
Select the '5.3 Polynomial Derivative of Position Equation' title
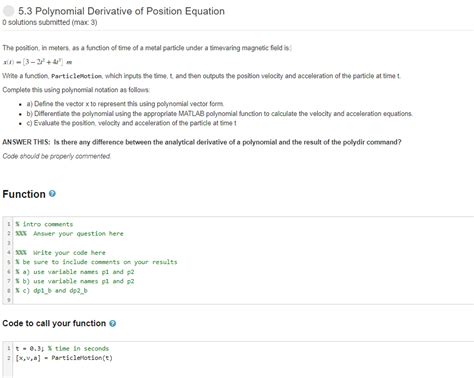coord(121,11)
